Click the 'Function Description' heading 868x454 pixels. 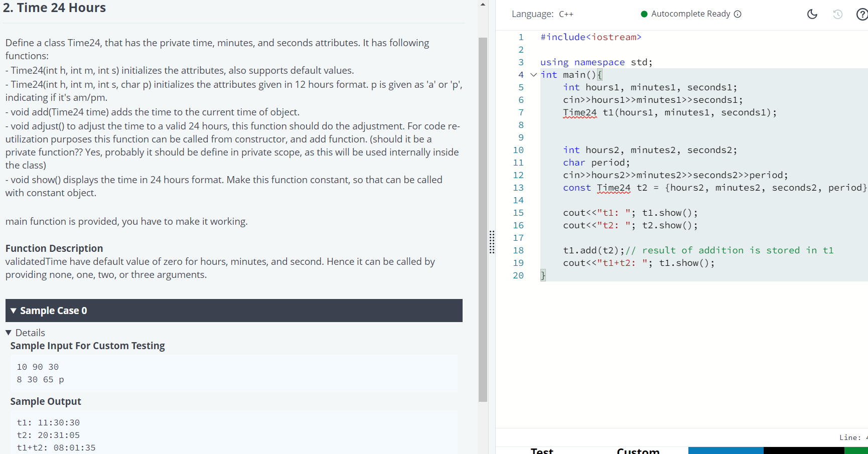click(x=54, y=248)
